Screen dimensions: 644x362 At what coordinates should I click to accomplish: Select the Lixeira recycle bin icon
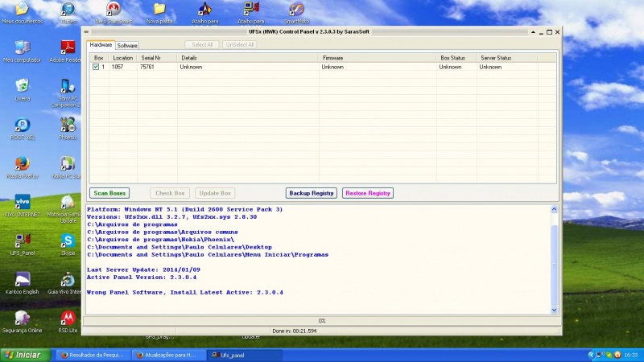tap(23, 90)
